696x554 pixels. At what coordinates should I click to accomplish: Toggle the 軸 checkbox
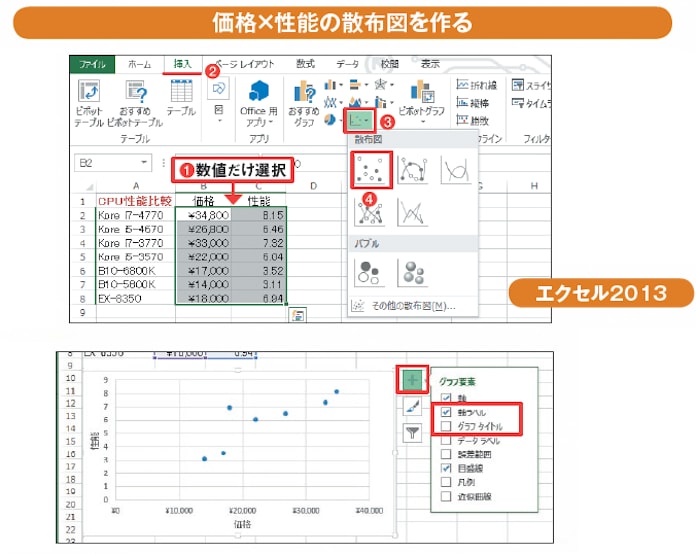(446, 398)
